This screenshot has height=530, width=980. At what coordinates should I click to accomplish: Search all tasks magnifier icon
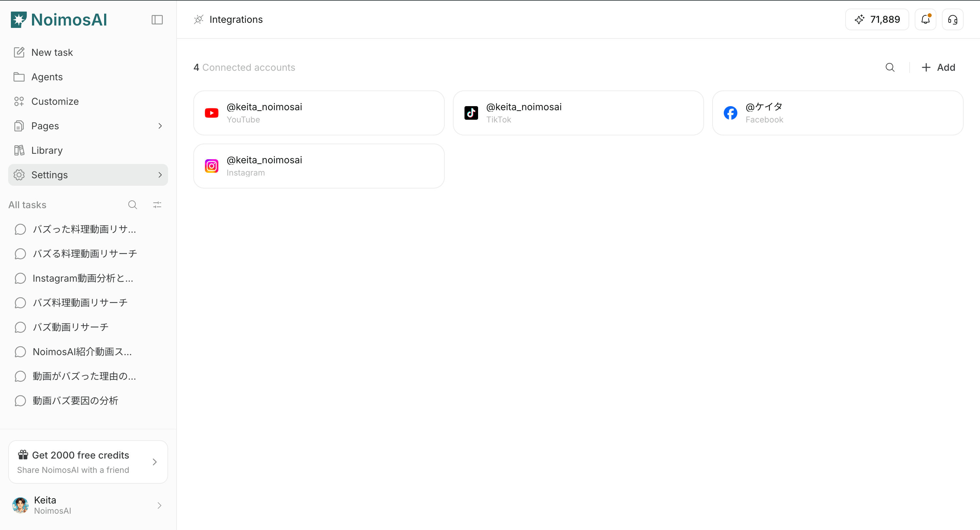pyautogui.click(x=132, y=205)
